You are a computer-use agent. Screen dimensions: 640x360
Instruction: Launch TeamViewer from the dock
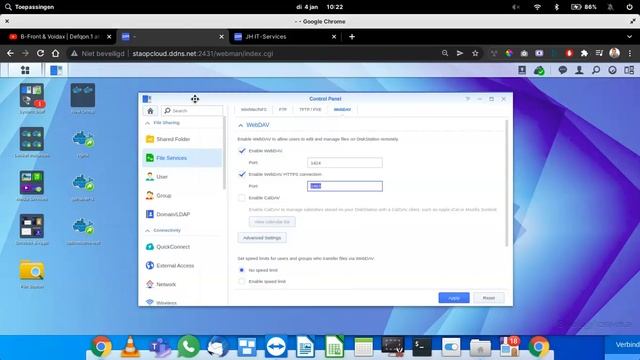276,347
